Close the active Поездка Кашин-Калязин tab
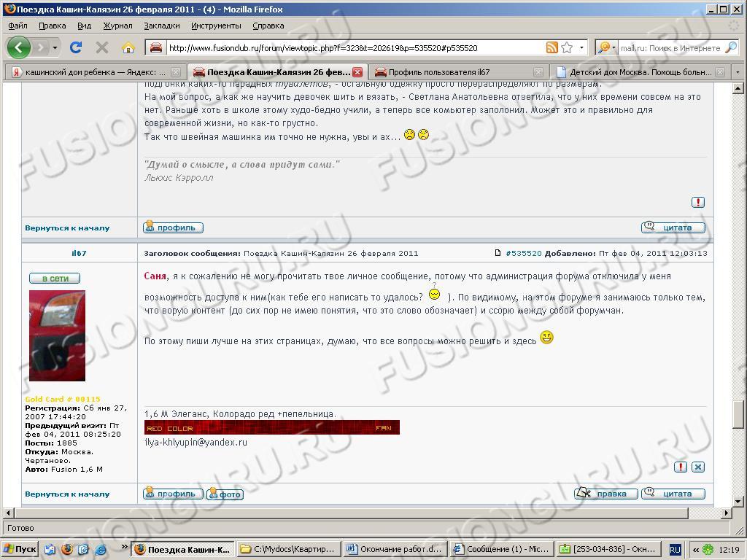The width and height of the screenshot is (747, 560). [357, 72]
